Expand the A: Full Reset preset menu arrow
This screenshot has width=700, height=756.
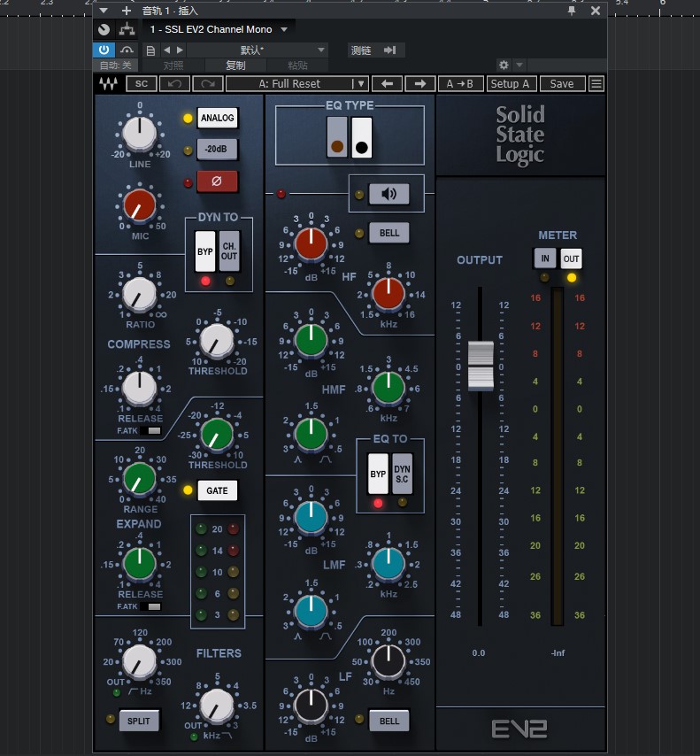pos(360,84)
